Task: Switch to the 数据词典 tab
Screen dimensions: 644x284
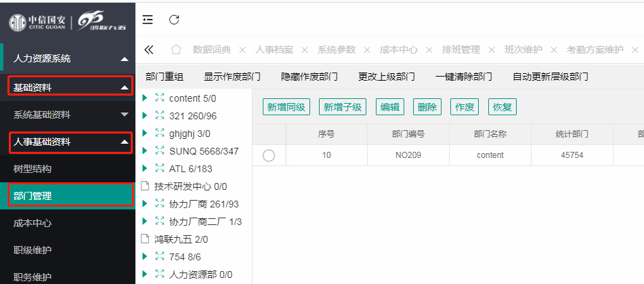Action: click(x=212, y=50)
